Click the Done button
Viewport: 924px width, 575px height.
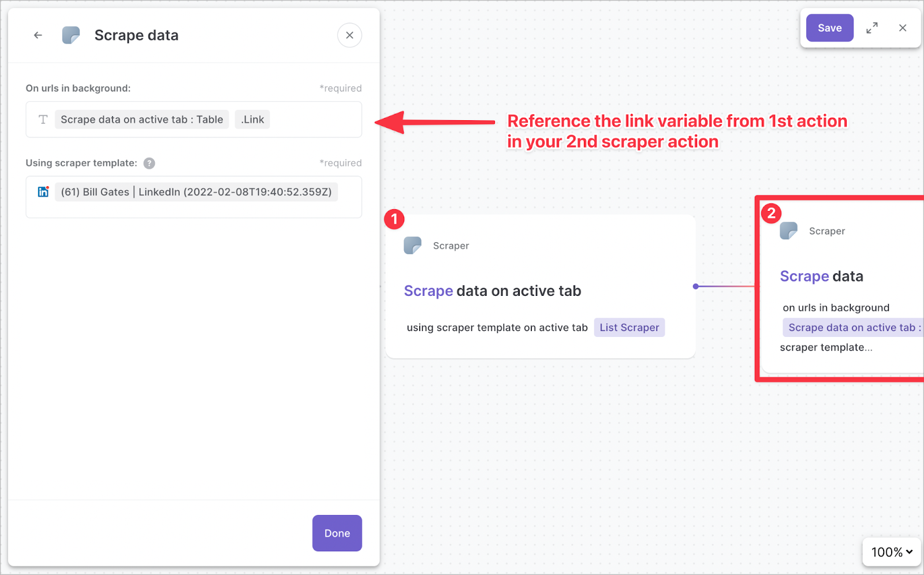pos(337,533)
